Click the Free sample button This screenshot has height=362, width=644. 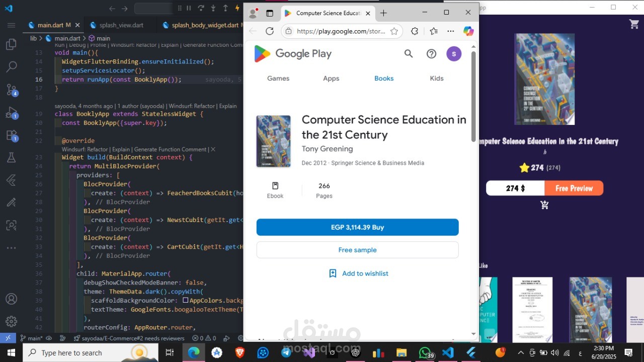click(x=357, y=250)
